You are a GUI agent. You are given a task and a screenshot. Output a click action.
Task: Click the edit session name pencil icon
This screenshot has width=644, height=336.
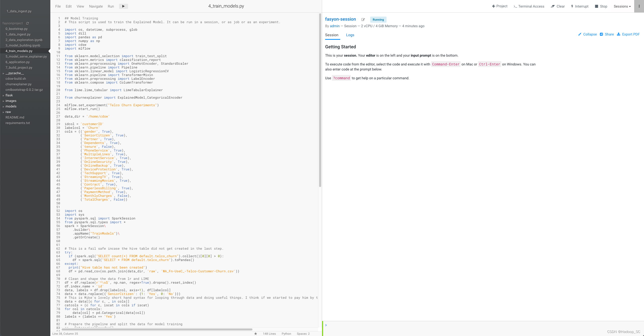click(x=363, y=20)
